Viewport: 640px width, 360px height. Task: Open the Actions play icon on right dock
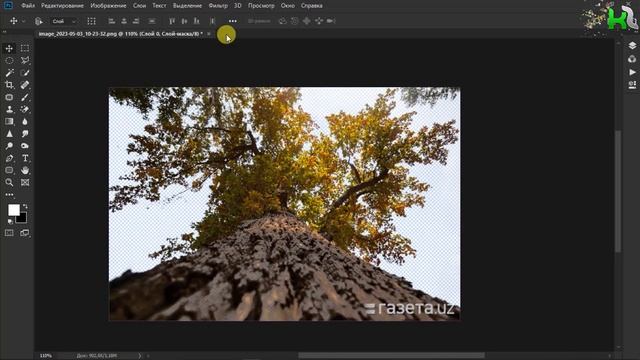pos(632,72)
